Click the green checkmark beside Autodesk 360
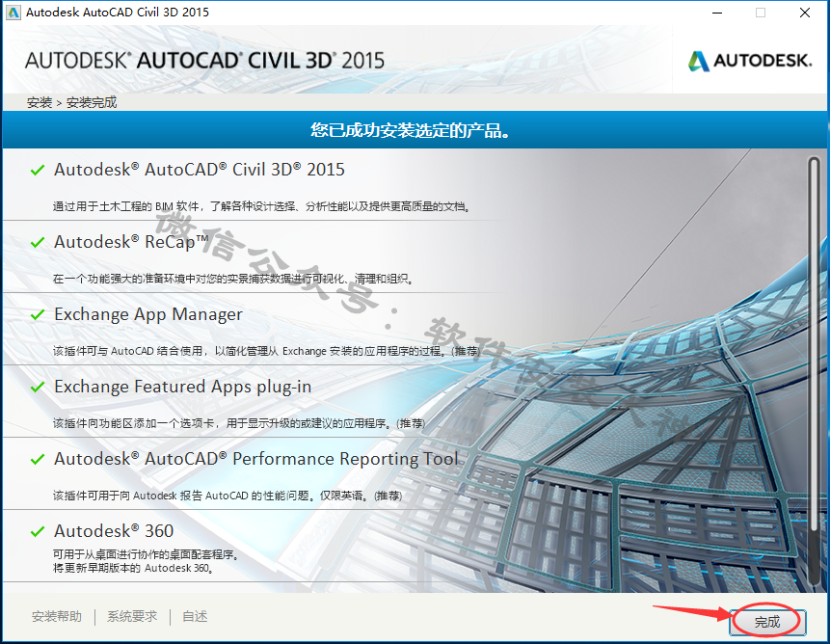 [38, 532]
